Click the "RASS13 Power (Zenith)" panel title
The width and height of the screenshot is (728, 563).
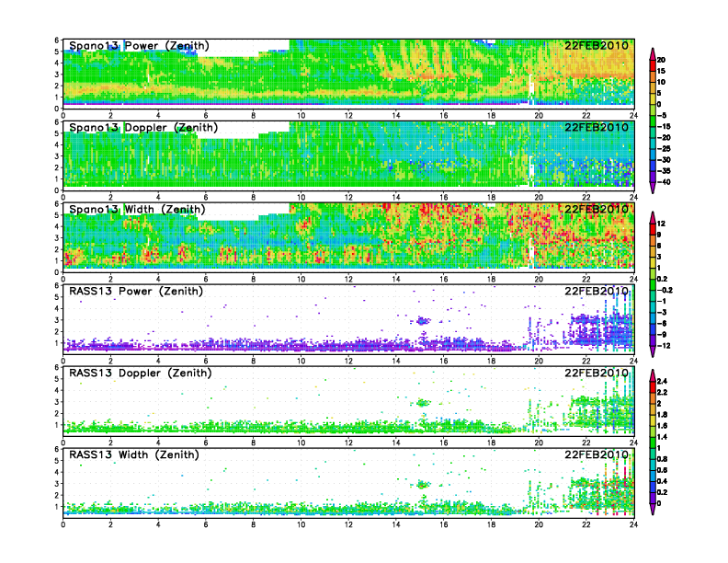(135, 292)
